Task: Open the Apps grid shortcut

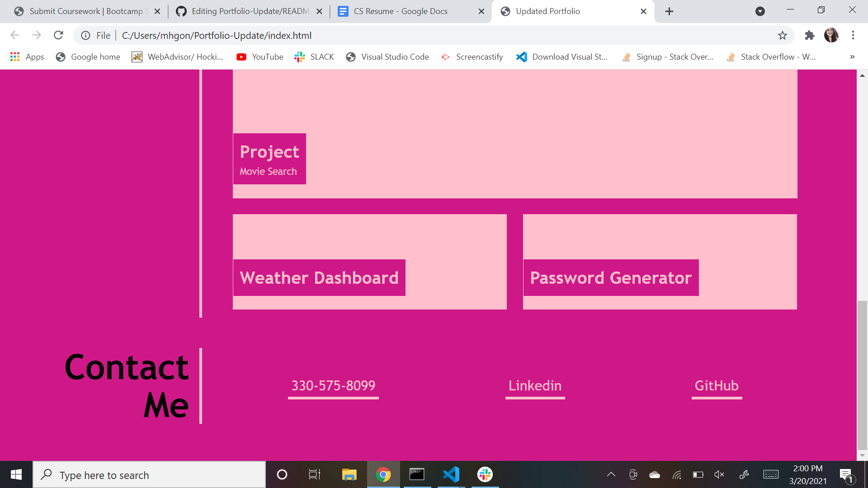Action: [x=27, y=57]
